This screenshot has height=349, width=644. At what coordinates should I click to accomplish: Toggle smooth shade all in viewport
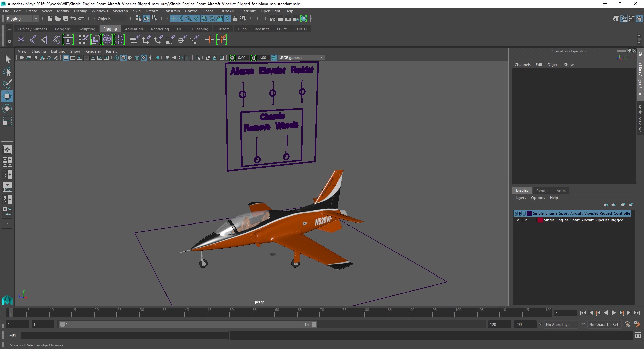123,58
